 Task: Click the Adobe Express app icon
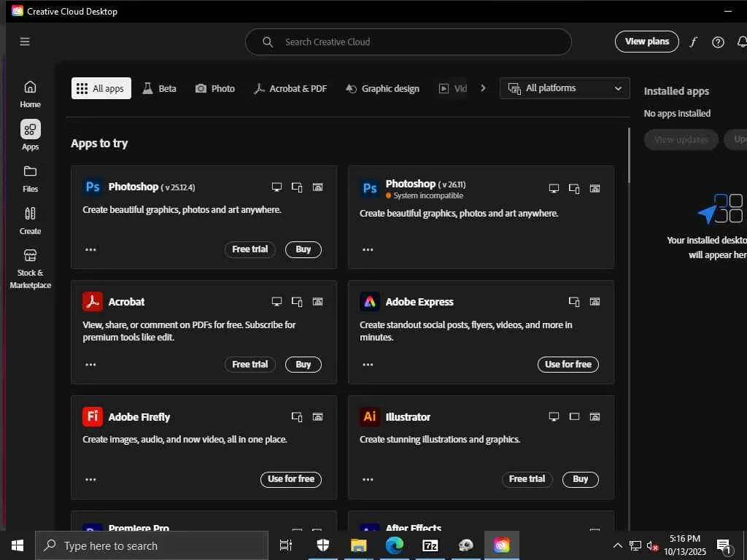pos(370,301)
